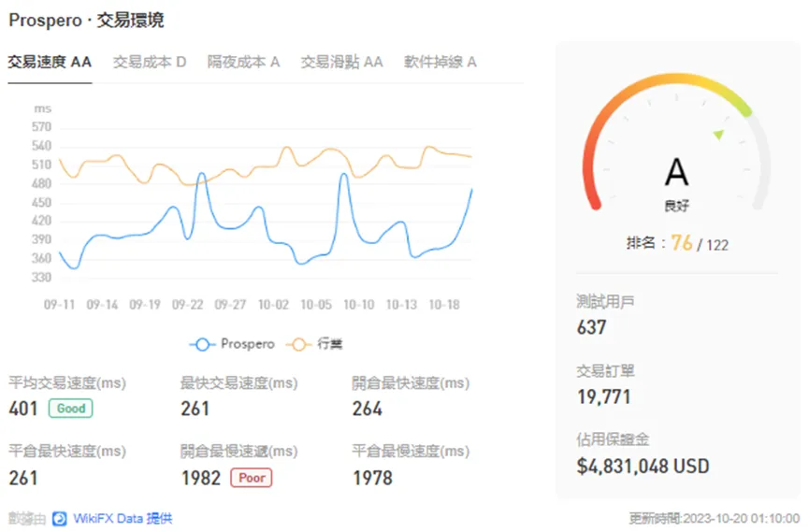The width and height of the screenshot is (809, 532).
Task: Click the ranking number 76
Action: click(x=682, y=242)
